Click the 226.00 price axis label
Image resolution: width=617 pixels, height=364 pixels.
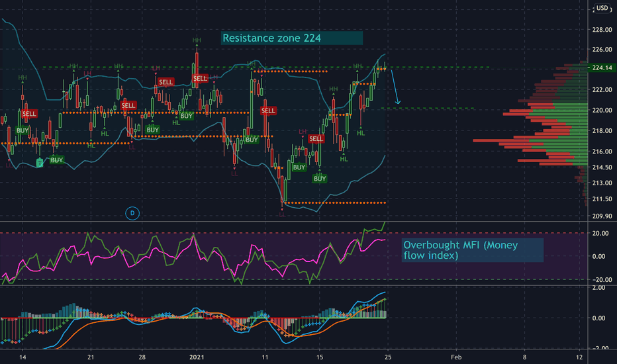[x=602, y=50]
